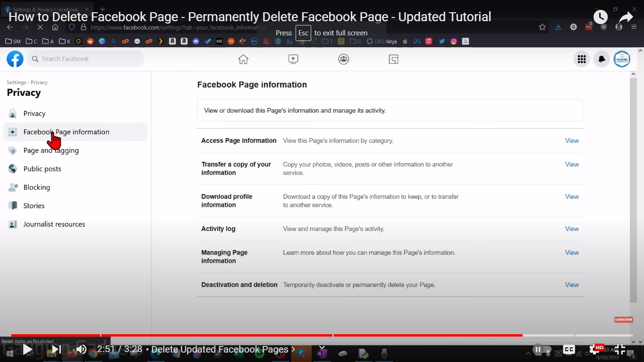Open Facebook Watch video icon

pyautogui.click(x=293, y=58)
